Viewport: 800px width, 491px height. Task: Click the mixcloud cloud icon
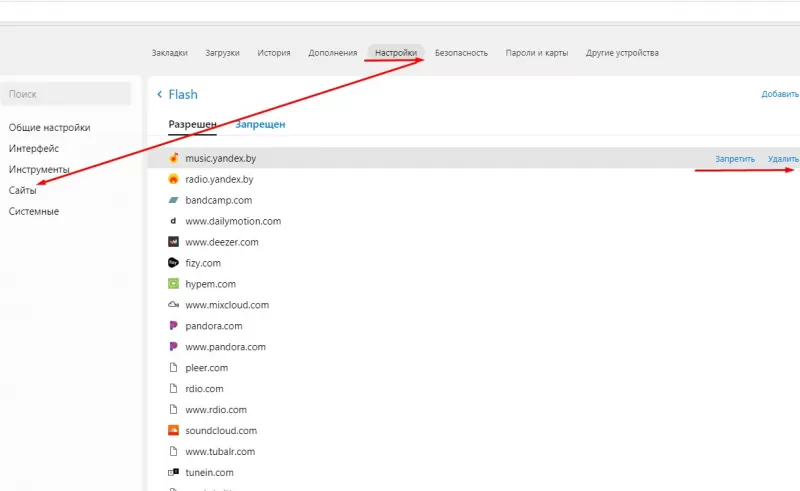point(173,305)
